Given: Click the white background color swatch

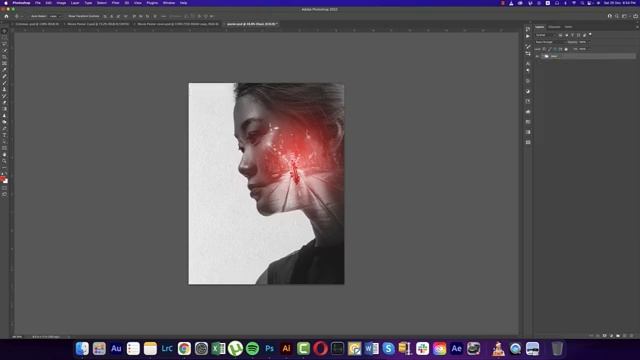Looking at the screenshot, I should click(x=6, y=181).
